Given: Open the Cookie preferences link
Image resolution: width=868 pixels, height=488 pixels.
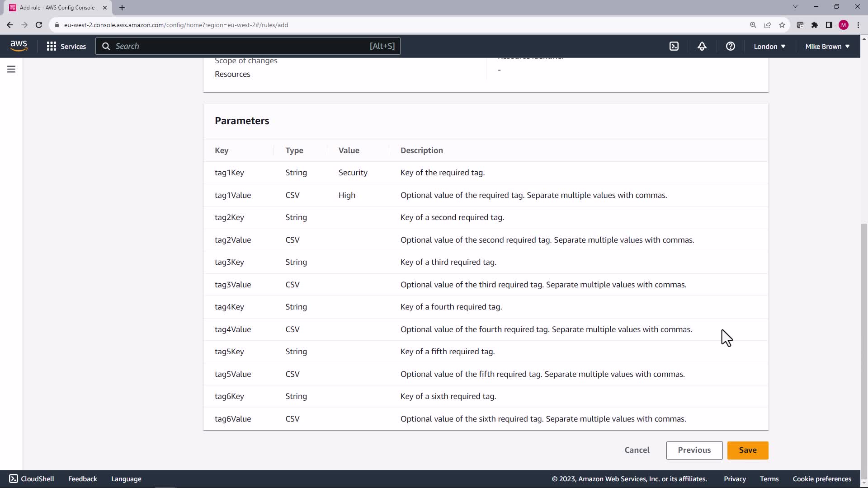Looking at the screenshot, I should 821,479.
